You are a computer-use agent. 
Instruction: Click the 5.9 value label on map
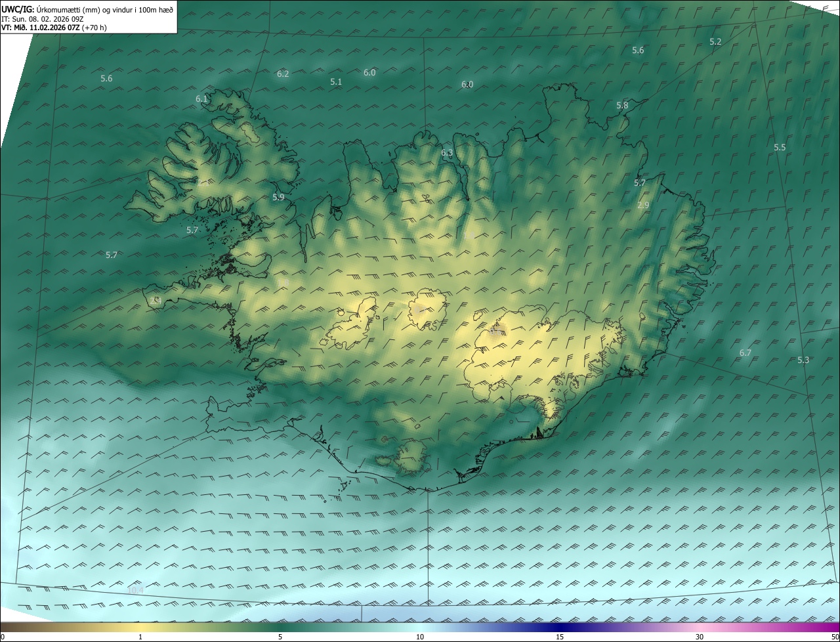(278, 197)
